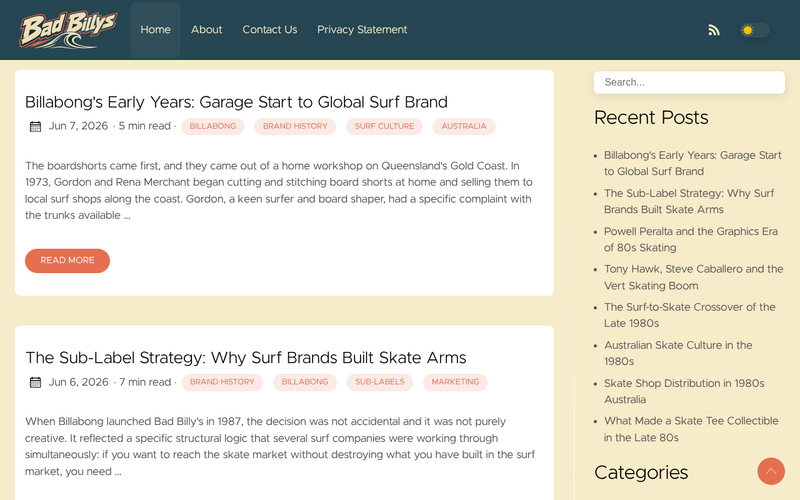Open recent post The Surf-to-Skate Crossover

[x=689, y=315]
